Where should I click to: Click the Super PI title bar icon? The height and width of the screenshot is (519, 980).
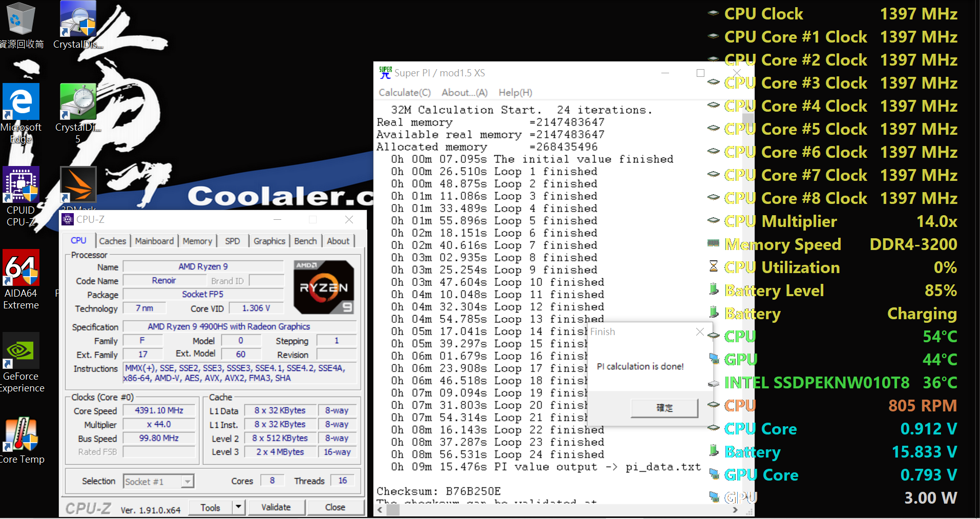coord(385,73)
